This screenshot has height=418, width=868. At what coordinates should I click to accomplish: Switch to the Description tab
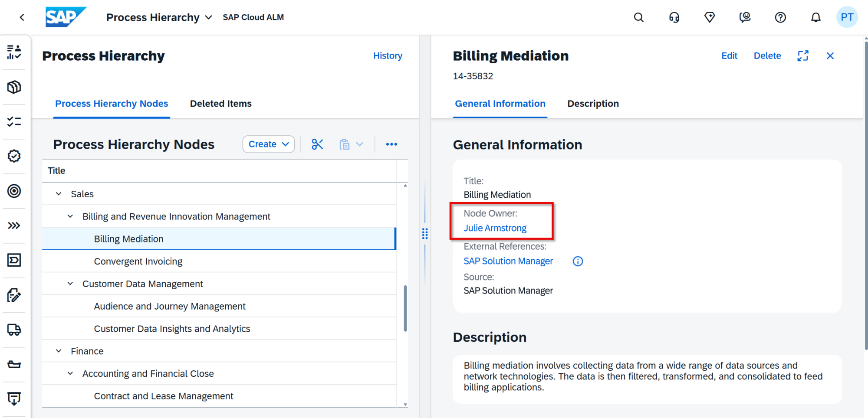pos(593,104)
